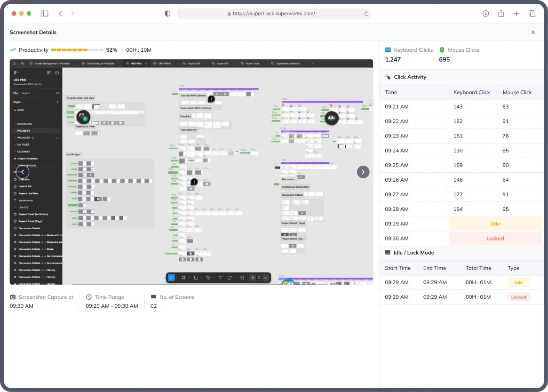Screen dimensions: 548x392
Task: Click the Share icon in Safari toolbar
Action: (501, 13)
